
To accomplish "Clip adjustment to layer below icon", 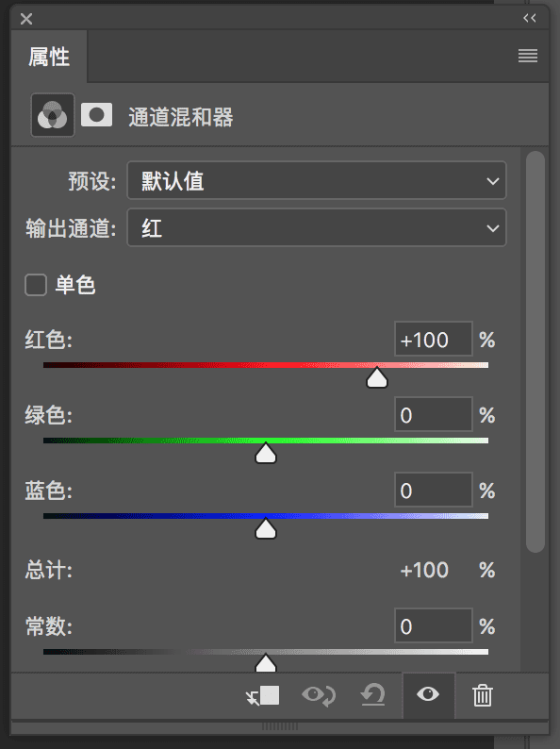I will click(x=263, y=695).
